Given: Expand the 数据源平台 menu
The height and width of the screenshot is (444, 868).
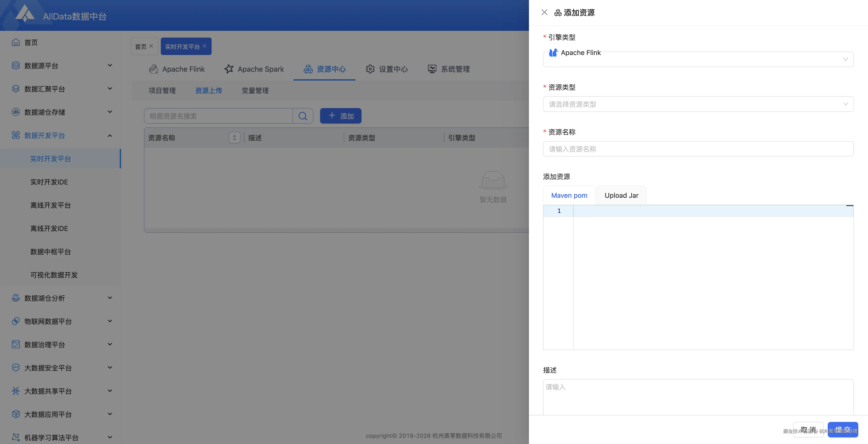Looking at the screenshot, I should click(x=110, y=65).
